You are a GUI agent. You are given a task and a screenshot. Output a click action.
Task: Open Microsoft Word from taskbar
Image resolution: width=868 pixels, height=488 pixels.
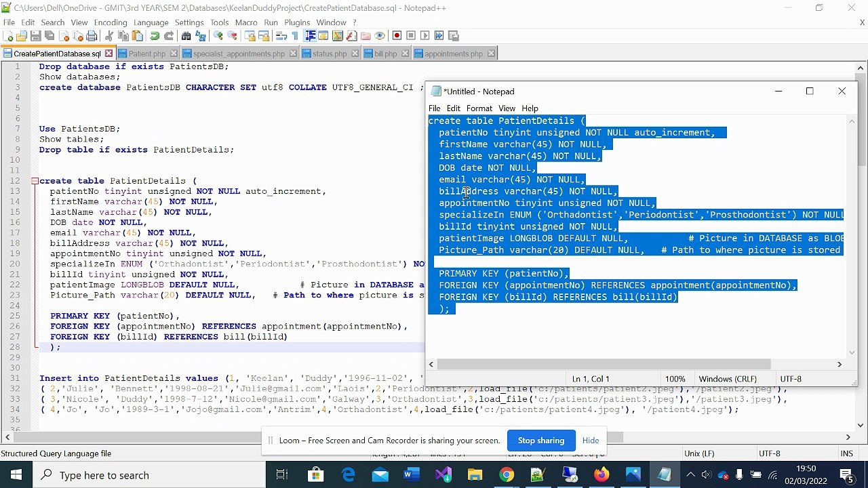pyautogui.click(x=412, y=474)
